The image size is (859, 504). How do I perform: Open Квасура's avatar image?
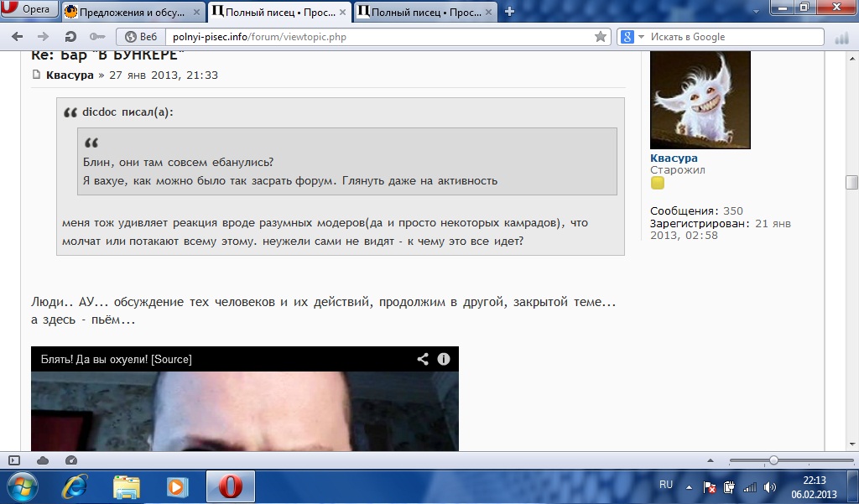tap(700, 100)
